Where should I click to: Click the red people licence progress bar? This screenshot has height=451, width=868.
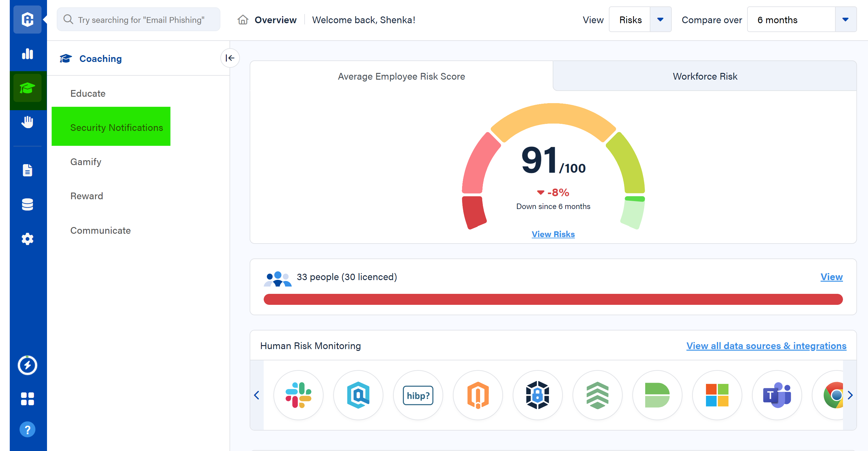click(553, 299)
